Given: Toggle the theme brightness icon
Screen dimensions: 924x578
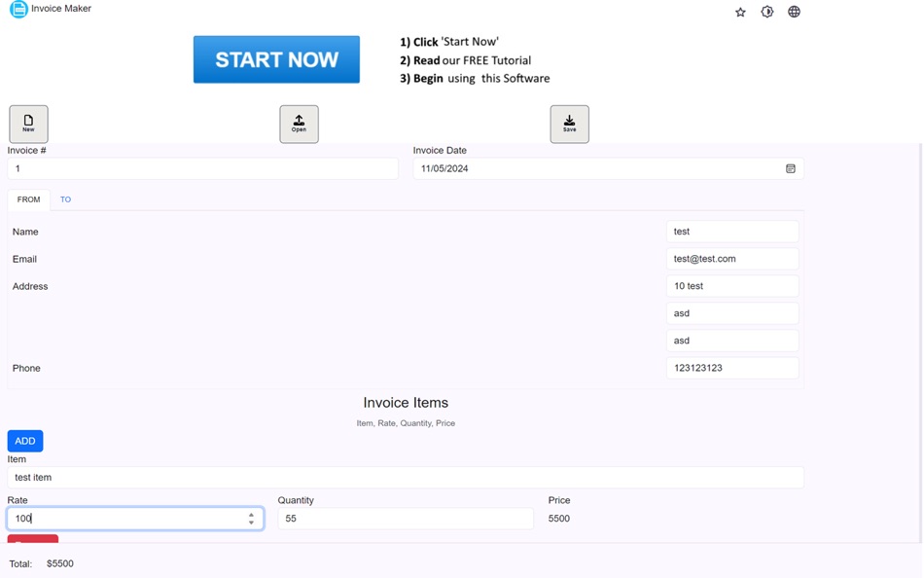Looking at the screenshot, I should pyautogui.click(x=766, y=12).
